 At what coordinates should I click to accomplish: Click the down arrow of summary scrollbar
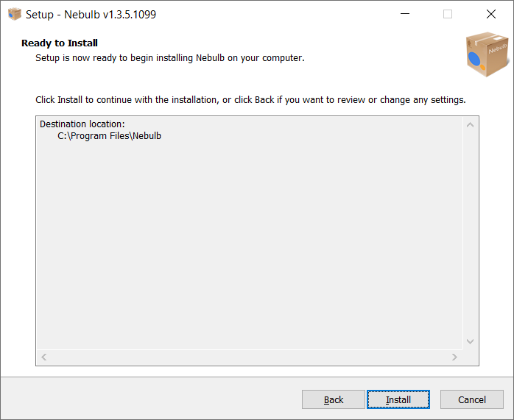(470, 341)
